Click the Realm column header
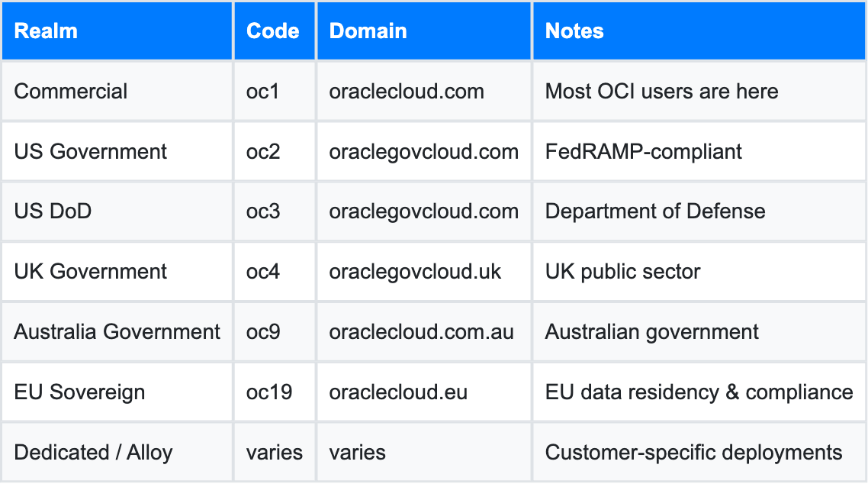 117,31
